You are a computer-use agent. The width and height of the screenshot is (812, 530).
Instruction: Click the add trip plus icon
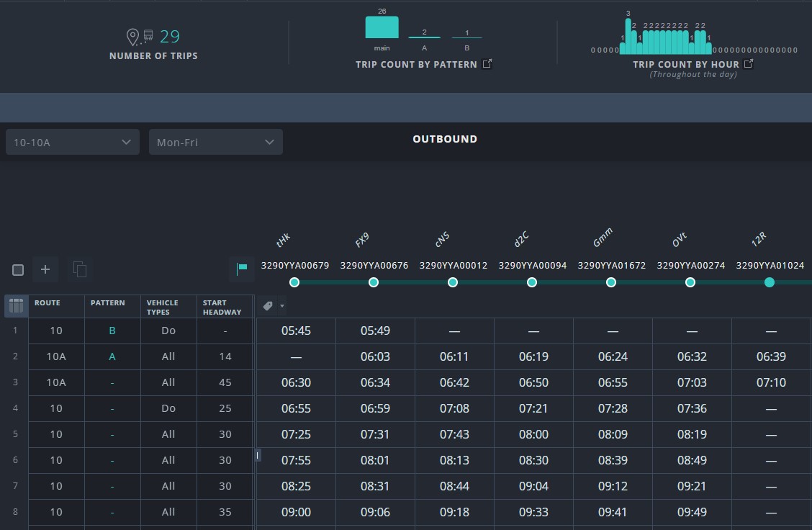[45, 269]
